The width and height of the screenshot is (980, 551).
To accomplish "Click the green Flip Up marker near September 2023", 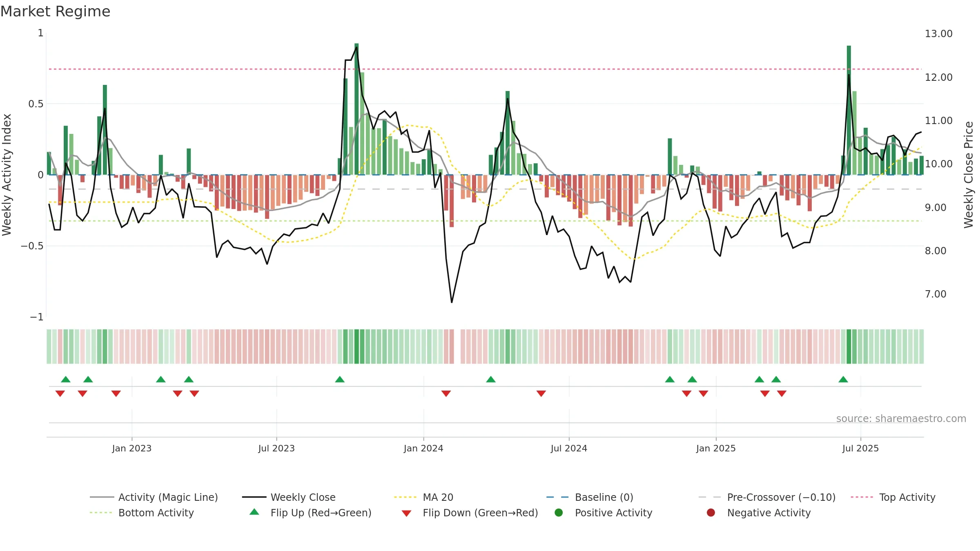I will click(340, 380).
